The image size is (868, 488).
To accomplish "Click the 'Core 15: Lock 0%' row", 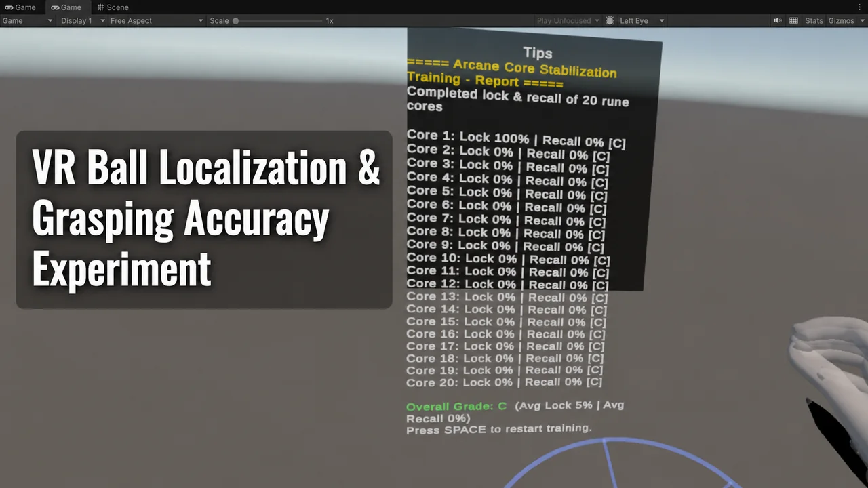I will tap(507, 322).
